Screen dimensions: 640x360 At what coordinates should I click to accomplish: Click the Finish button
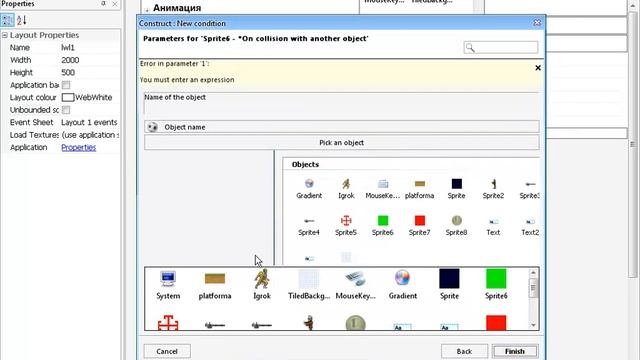point(515,351)
